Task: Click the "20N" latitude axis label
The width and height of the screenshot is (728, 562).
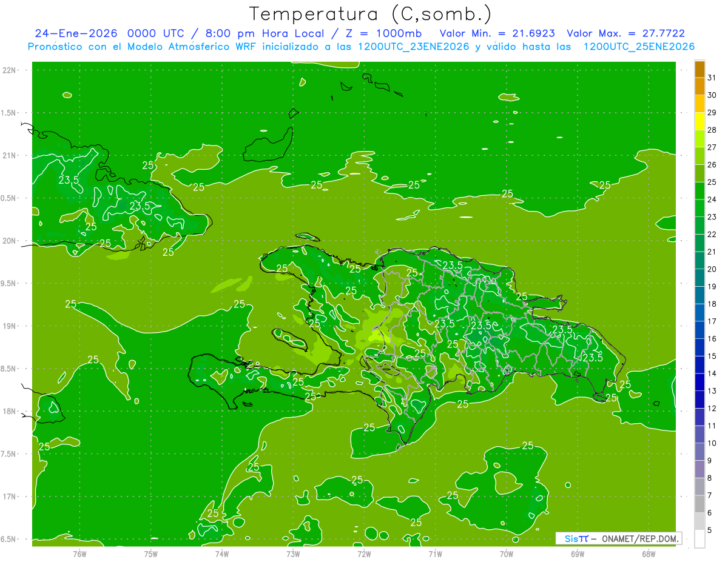Action: tap(10, 241)
